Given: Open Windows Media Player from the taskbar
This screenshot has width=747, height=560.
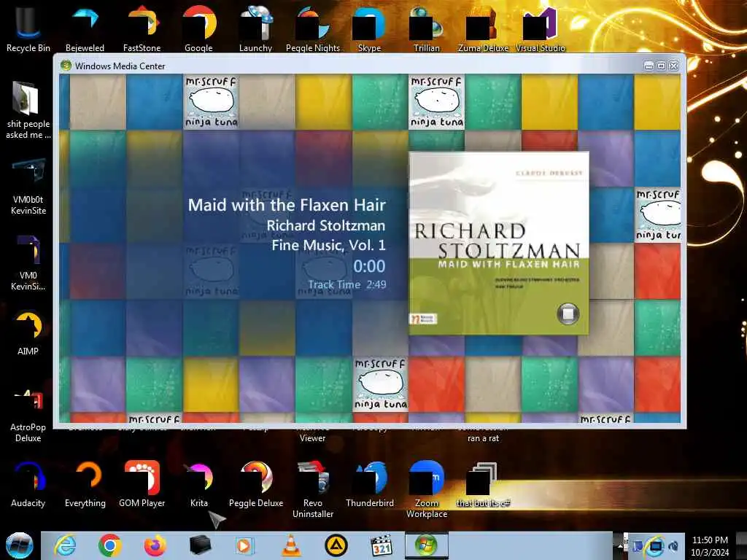Looking at the screenshot, I should tap(244, 545).
